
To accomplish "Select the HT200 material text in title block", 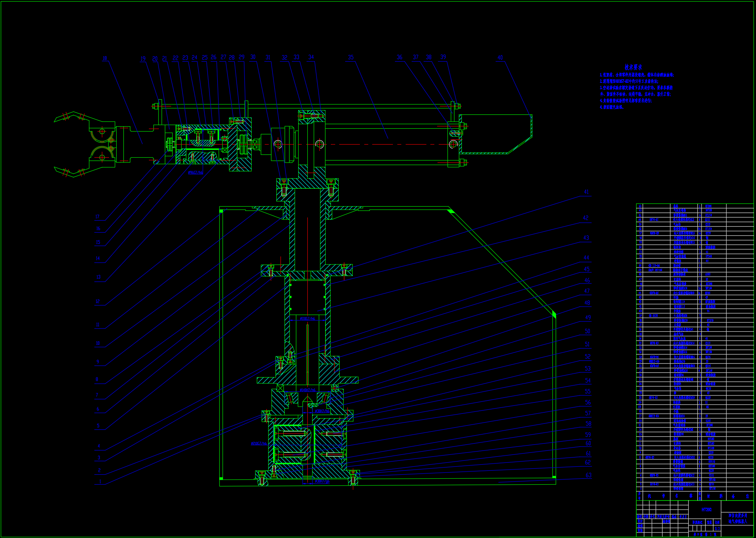I will [706, 510].
